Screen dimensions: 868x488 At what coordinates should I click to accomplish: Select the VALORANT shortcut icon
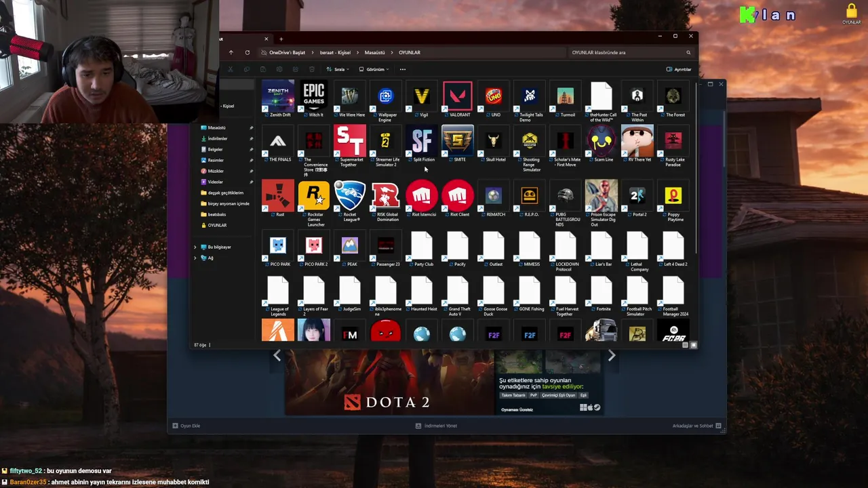click(x=458, y=99)
